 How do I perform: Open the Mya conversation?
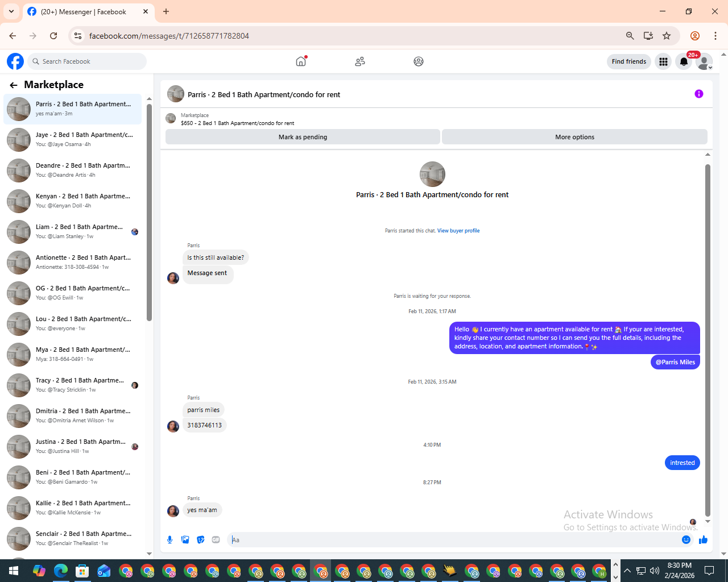tap(73, 355)
